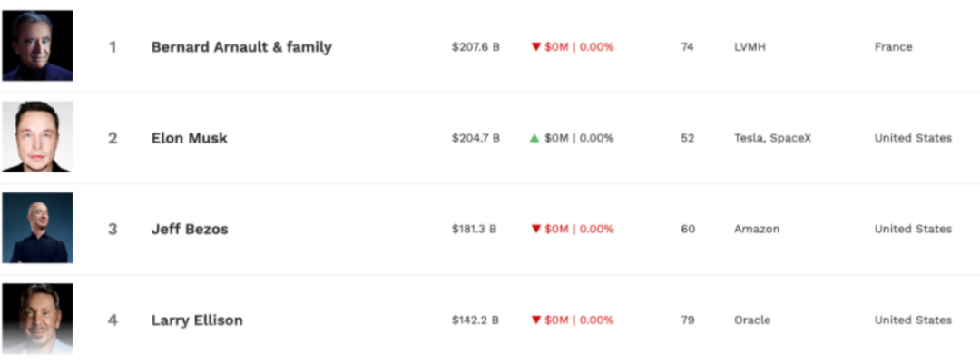This screenshot has height=364, width=980.
Task: Click the red down arrow in Bezos's row
Action: (x=535, y=229)
